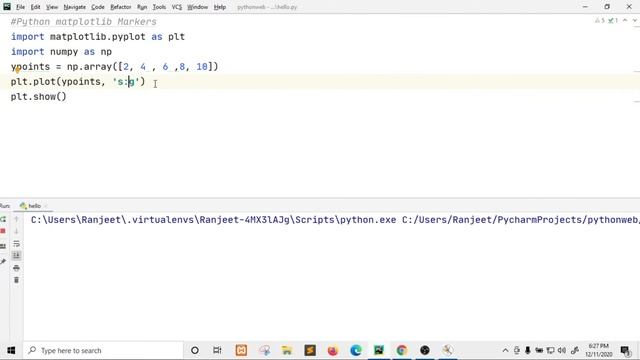Place cursor in the 's:g' string
640x360 pixels.
click(x=126, y=82)
